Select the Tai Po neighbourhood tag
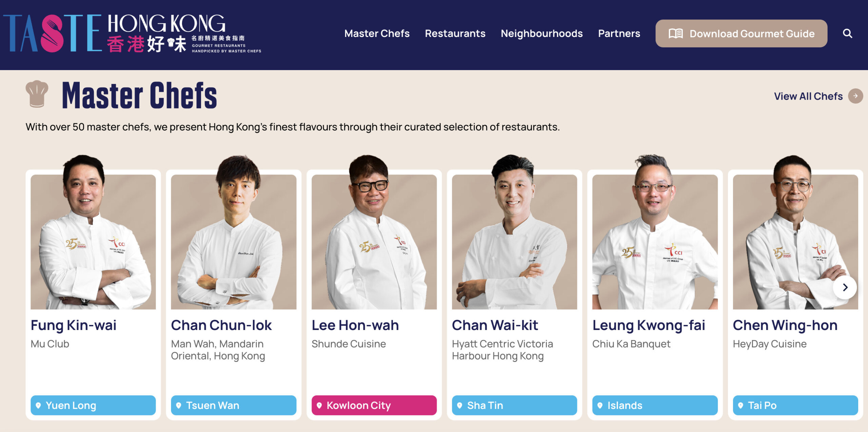Image resolution: width=868 pixels, height=432 pixels. point(795,405)
